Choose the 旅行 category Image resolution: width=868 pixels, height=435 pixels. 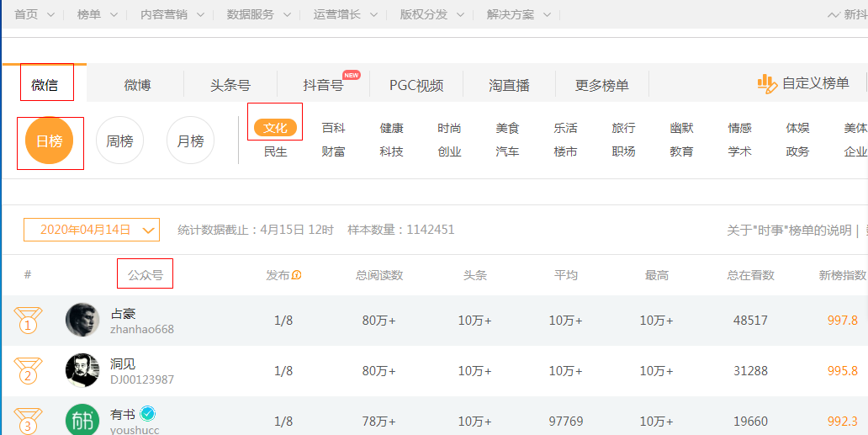tap(623, 128)
